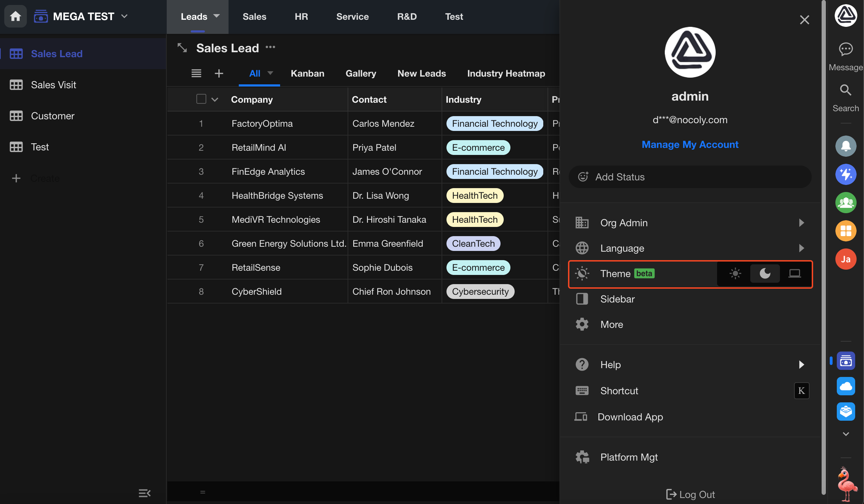Click the home icon in top bar
The height and width of the screenshot is (504, 864).
(x=15, y=16)
